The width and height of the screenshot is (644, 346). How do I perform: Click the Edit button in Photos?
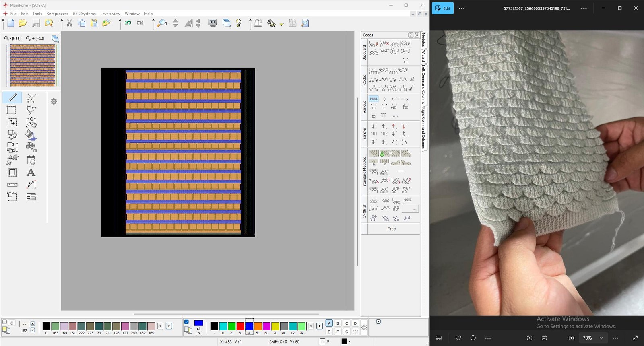tap(443, 8)
